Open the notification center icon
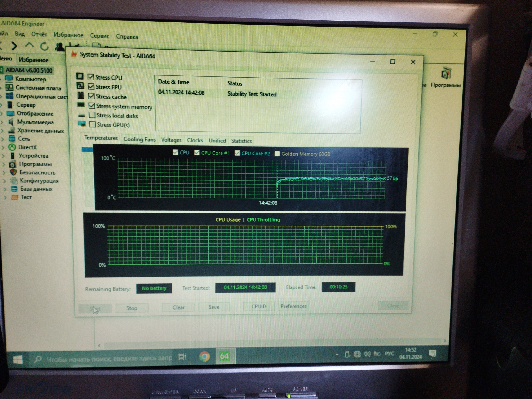532x399 pixels. coord(433,353)
